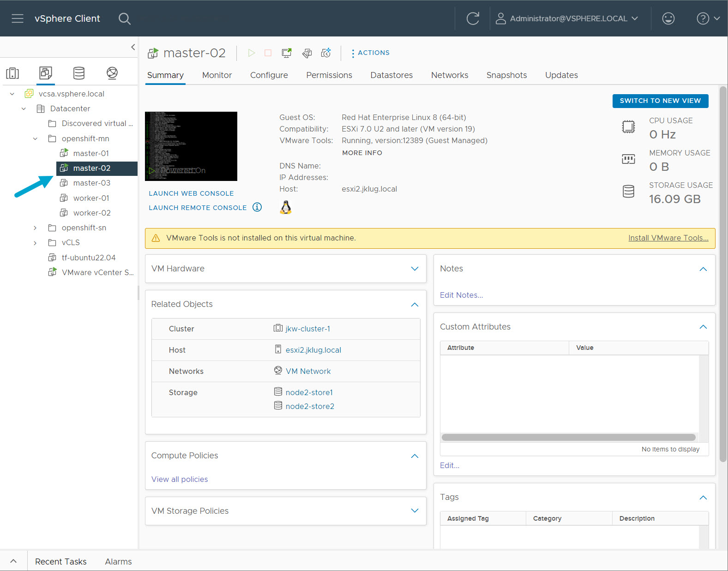Switch to Storage inventory view icon
The height and width of the screenshot is (571, 728).
pos(79,73)
